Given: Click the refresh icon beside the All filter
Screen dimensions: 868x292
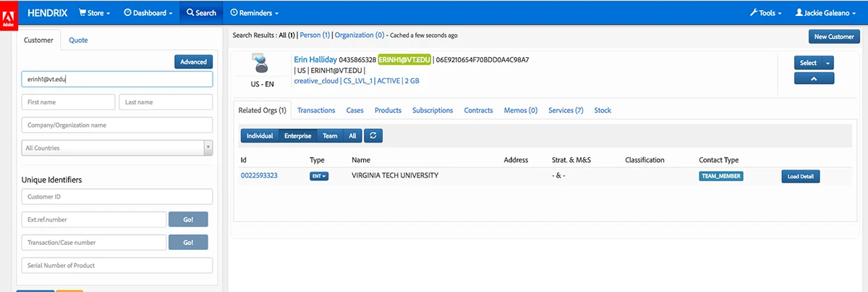Looking at the screenshot, I should 373,135.
